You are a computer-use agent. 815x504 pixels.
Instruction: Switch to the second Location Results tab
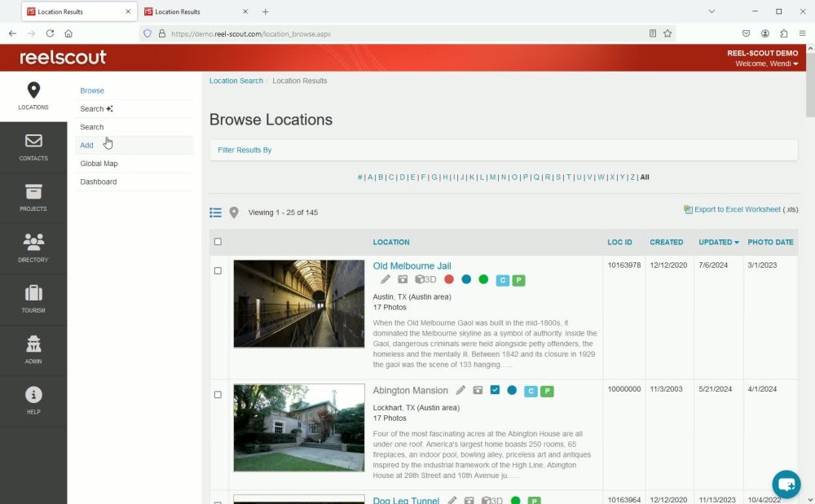coord(196,11)
